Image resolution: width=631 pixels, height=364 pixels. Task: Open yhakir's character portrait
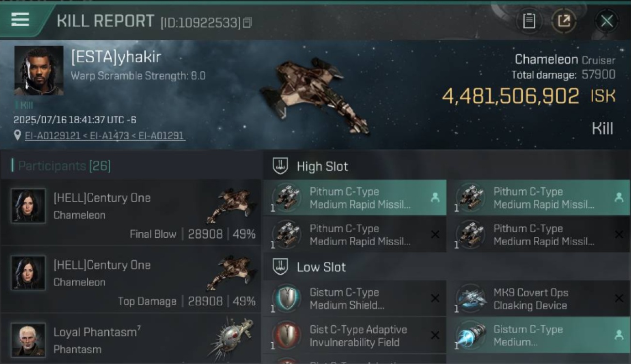[x=39, y=71]
